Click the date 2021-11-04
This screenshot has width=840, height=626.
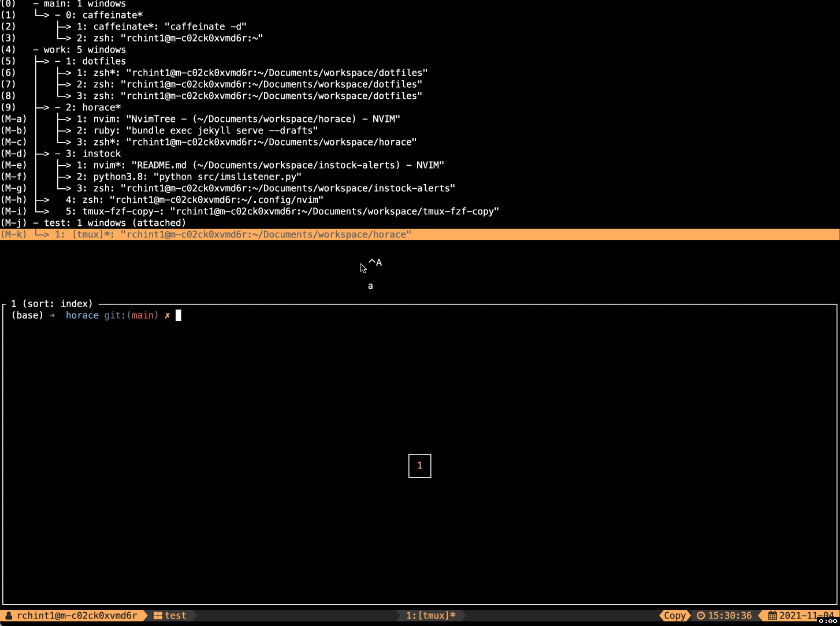coord(806,616)
